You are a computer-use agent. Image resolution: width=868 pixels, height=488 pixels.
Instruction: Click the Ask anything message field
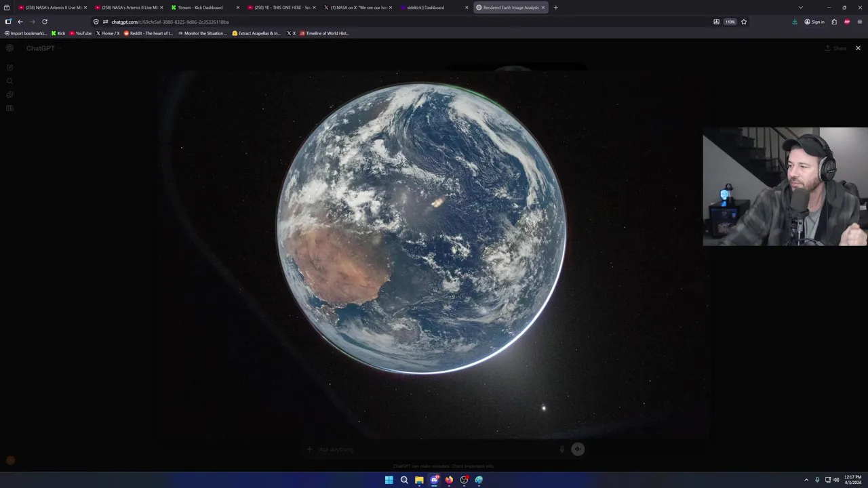click(434, 449)
